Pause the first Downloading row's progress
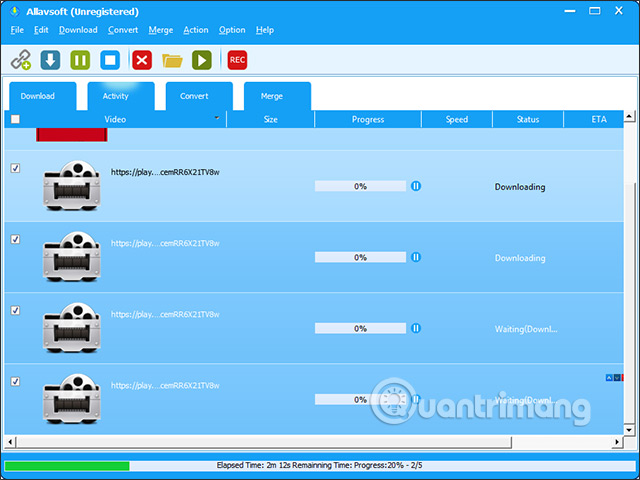 click(x=416, y=186)
